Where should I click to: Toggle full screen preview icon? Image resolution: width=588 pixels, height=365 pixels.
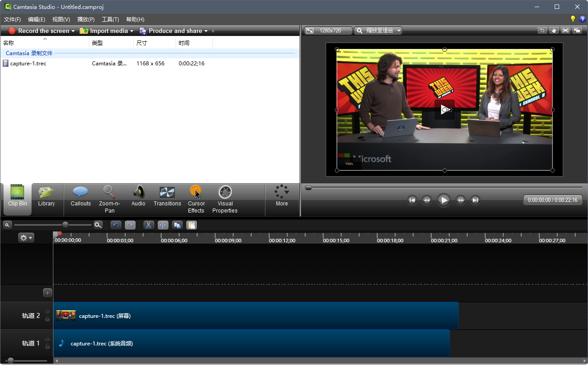(565, 30)
